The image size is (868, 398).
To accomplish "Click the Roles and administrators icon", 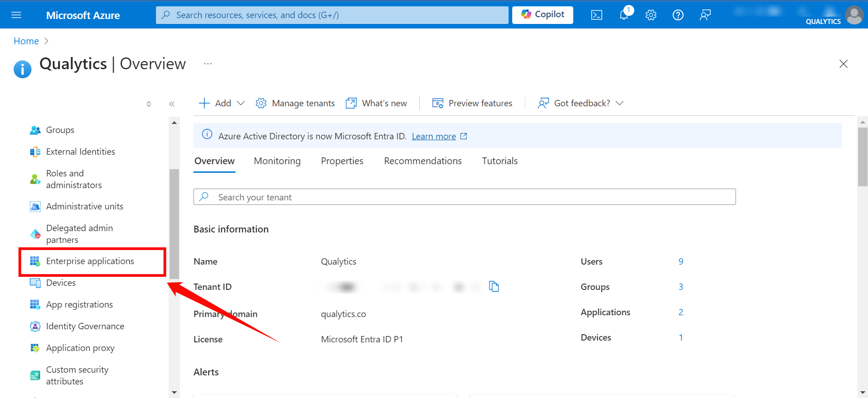I will click(x=35, y=179).
